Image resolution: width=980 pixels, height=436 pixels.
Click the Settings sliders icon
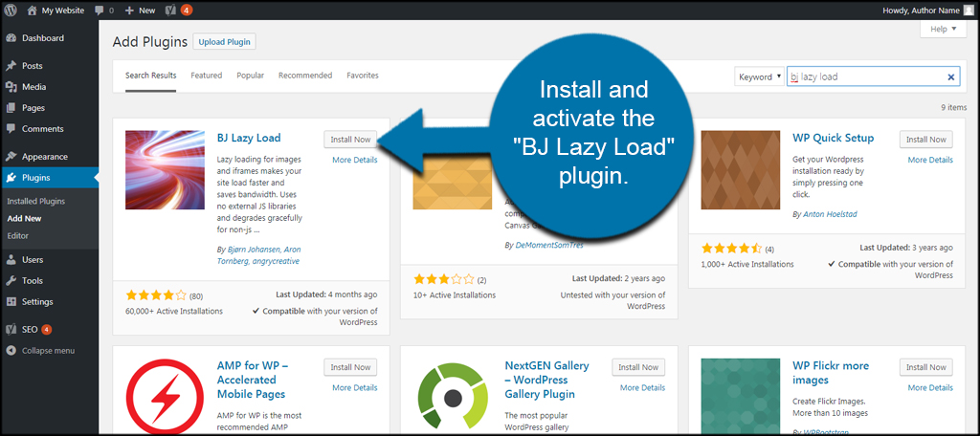point(11,302)
